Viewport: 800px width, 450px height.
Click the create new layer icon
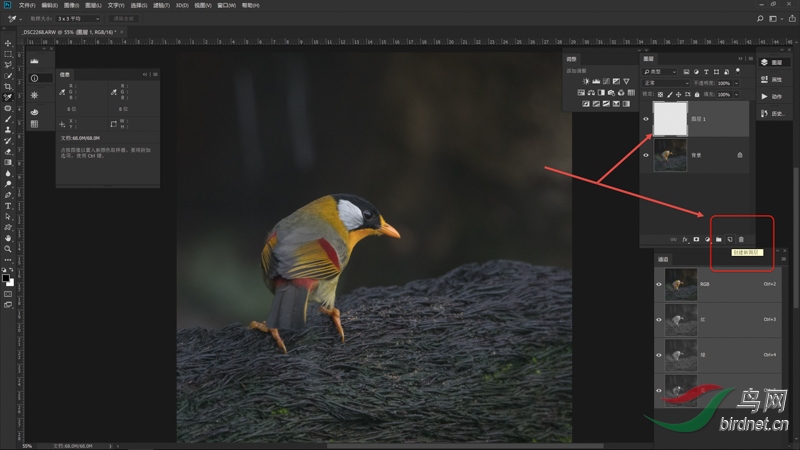click(730, 240)
